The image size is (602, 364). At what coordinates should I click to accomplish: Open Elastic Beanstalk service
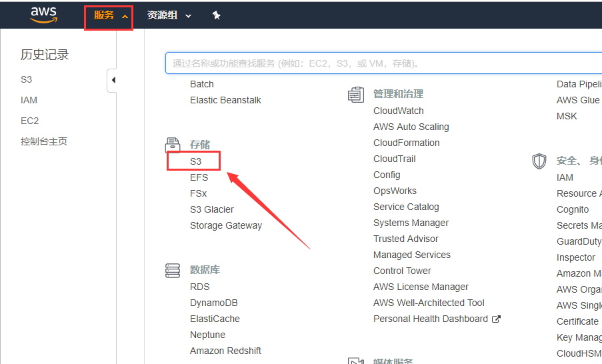[225, 100]
